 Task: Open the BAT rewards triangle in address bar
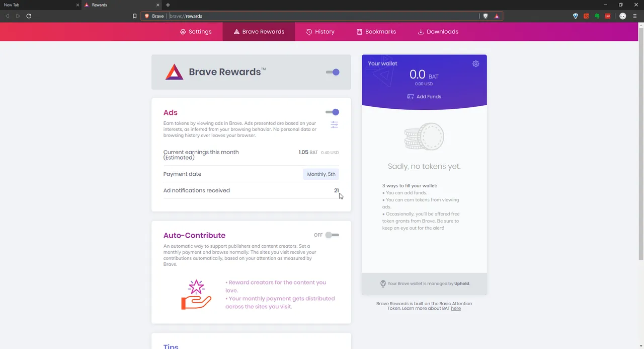497,16
